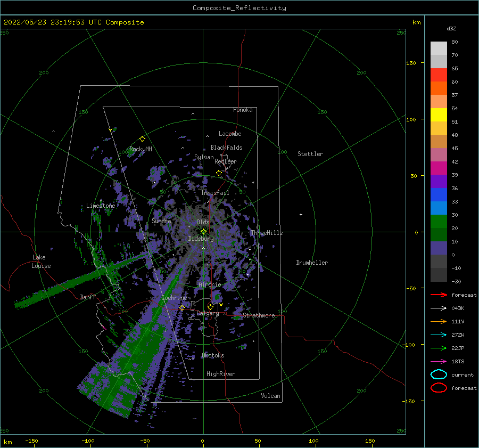This screenshot has height=448, width=479.
Task: Click the white plus marker east of ThreeHills
Action: (301, 214)
